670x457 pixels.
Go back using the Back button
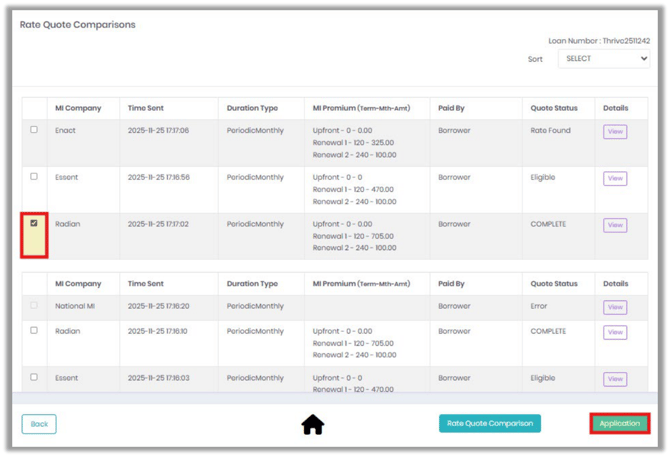tap(39, 424)
